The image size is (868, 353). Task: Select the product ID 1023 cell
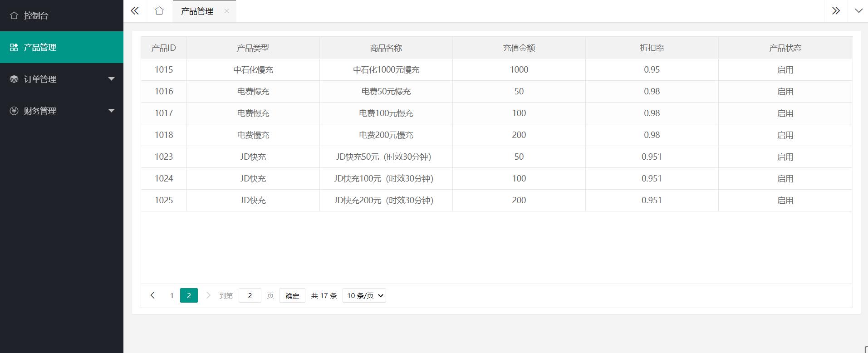(x=164, y=157)
